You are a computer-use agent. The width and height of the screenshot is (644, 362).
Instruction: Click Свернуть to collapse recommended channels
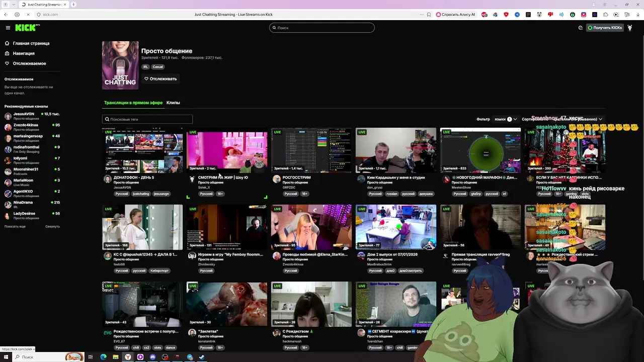click(52, 226)
